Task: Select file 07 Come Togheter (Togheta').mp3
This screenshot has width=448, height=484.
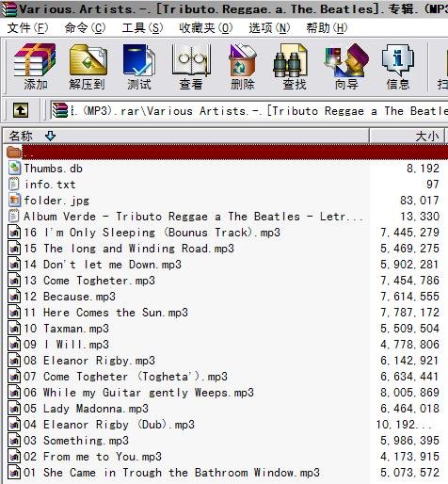Action: [125, 377]
